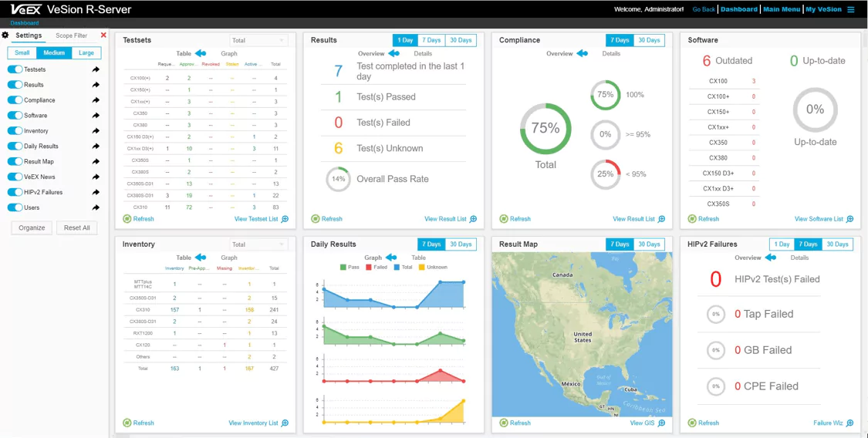Image resolution: width=868 pixels, height=438 pixels.
Task: Open the hamburger menu beside My VeSion
Action: pos(851,9)
